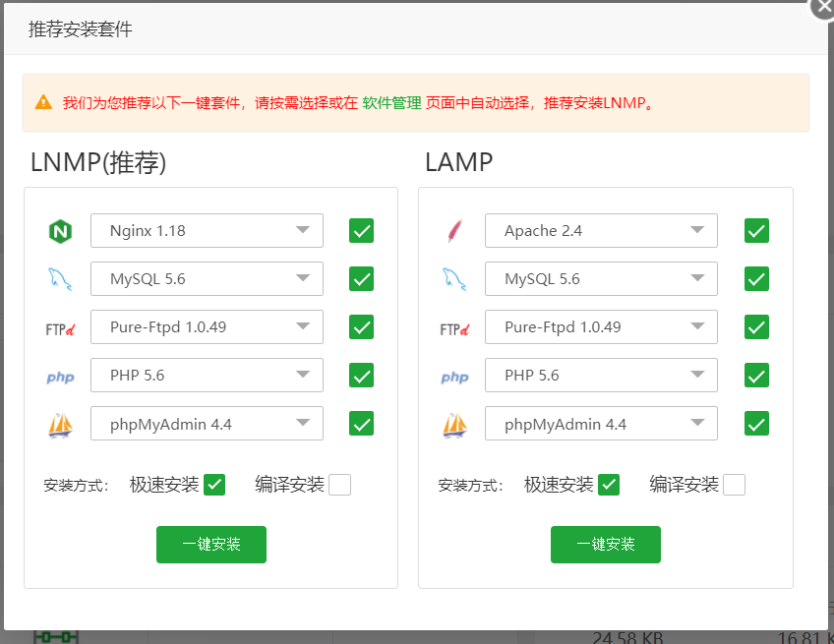Open LAMP phpMyAdmin 4.4 dropdown
This screenshot has height=644, width=834.
(x=602, y=424)
